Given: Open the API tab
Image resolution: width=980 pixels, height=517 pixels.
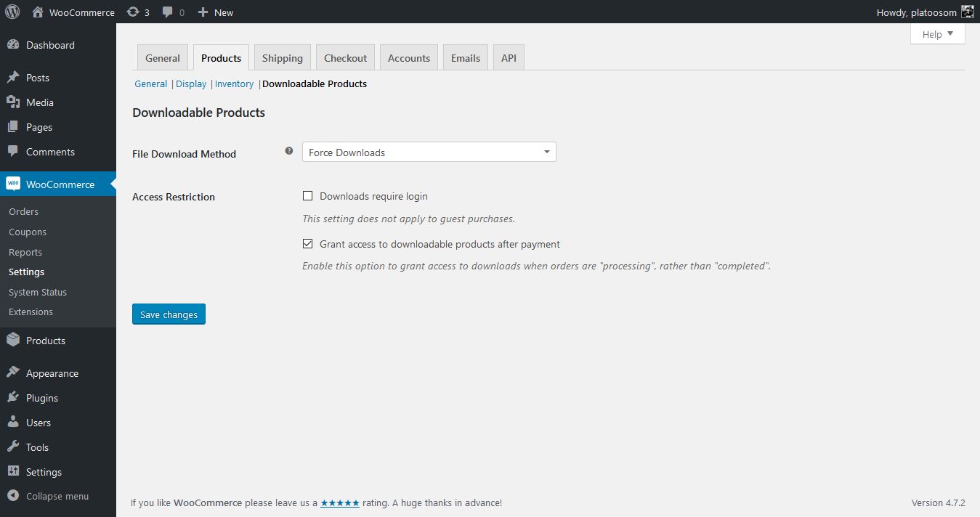Looking at the screenshot, I should [509, 58].
